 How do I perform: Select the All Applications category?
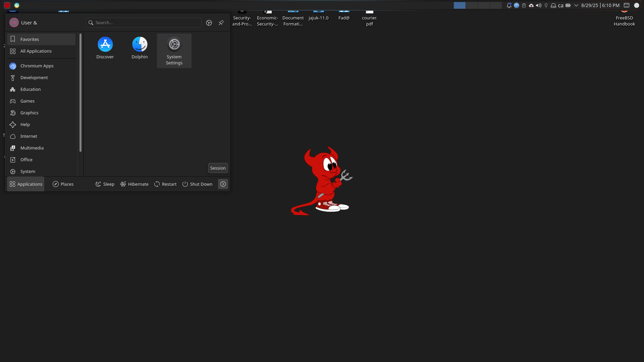tap(36, 51)
